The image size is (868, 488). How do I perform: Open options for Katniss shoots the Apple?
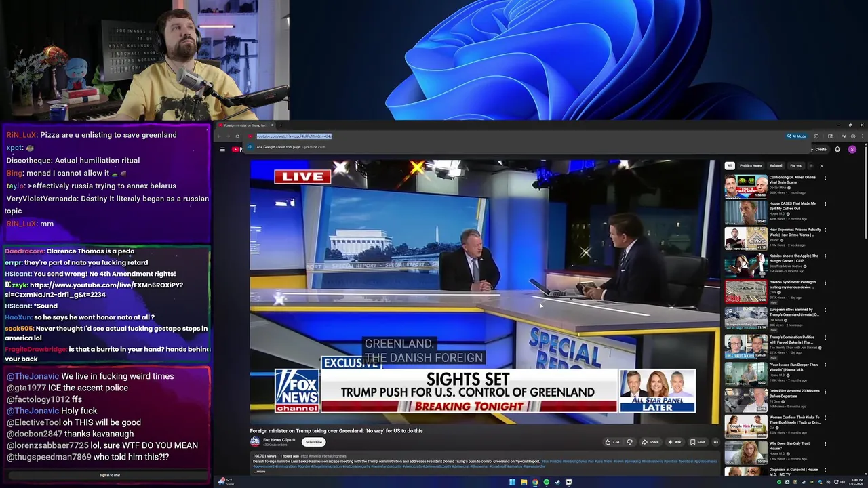(825, 256)
